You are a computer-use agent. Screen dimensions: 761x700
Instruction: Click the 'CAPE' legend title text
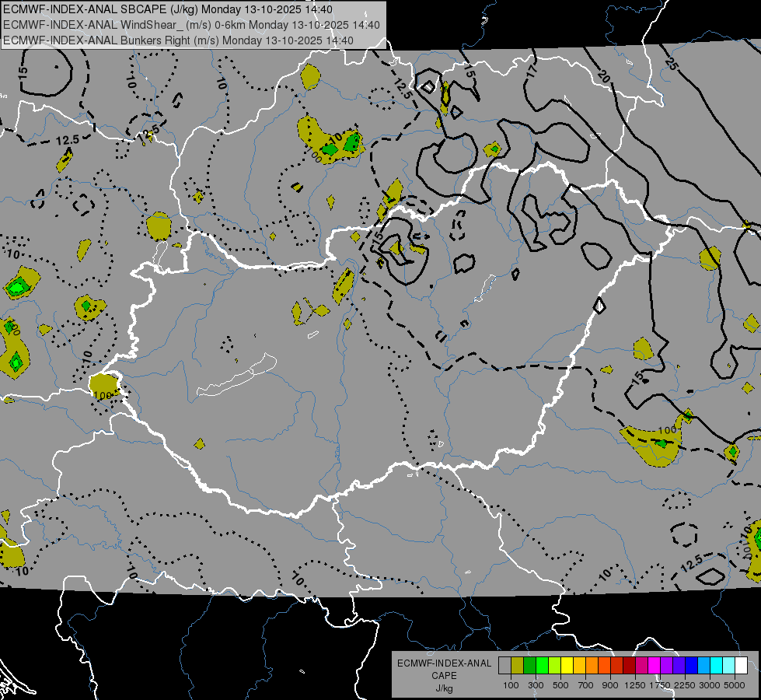(444, 676)
